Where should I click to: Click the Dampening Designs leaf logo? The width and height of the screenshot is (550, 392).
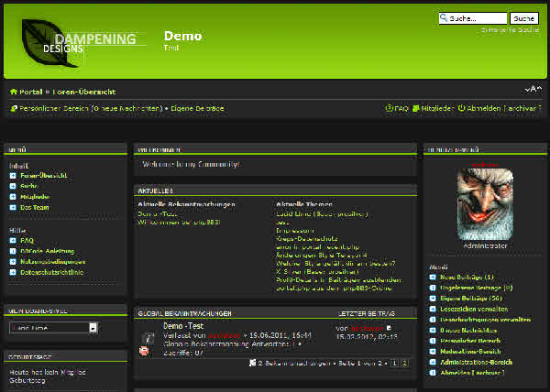click(x=79, y=41)
